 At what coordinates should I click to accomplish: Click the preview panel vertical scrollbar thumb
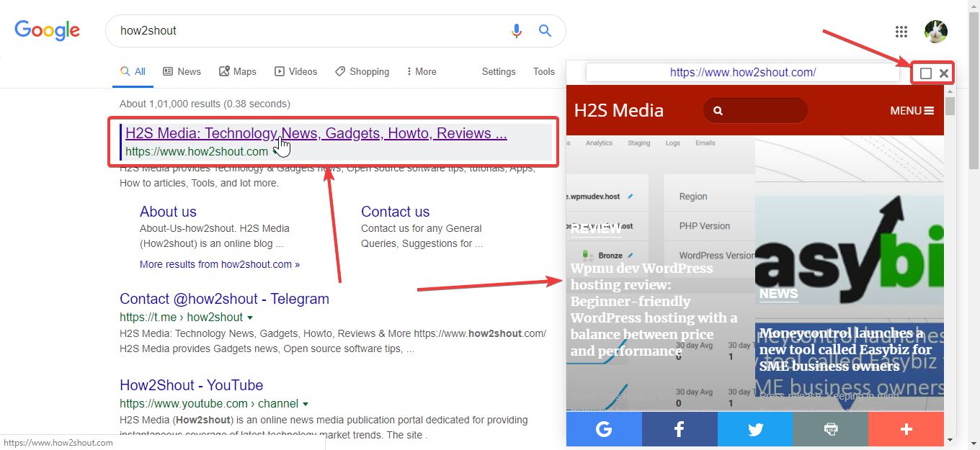click(950, 106)
